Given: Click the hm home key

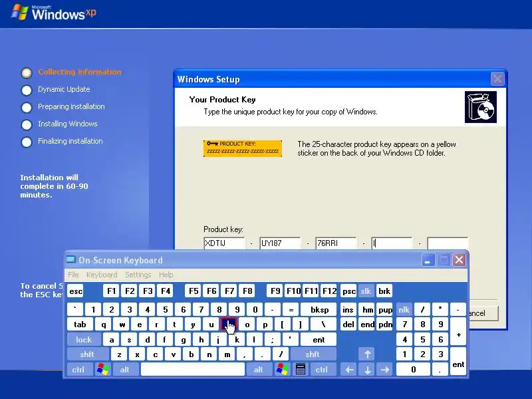Looking at the screenshot, I should 367,309.
